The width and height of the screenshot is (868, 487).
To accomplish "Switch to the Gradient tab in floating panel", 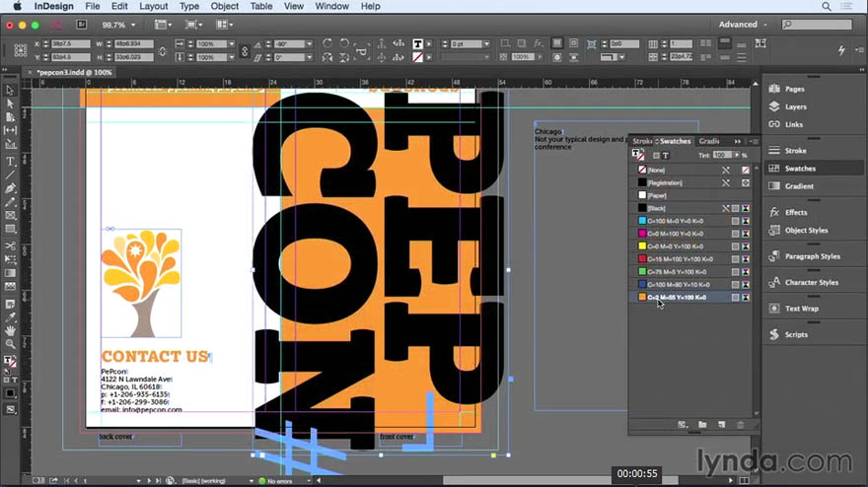I will click(x=709, y=142).
